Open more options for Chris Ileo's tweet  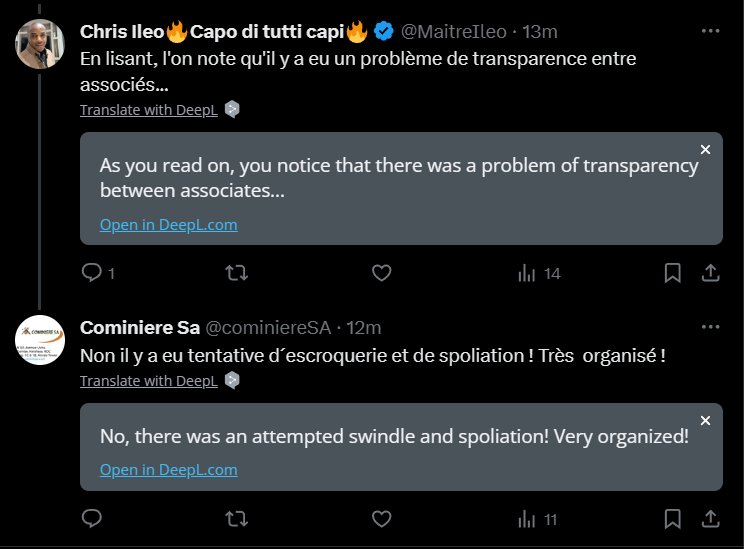tap(710, 31)
